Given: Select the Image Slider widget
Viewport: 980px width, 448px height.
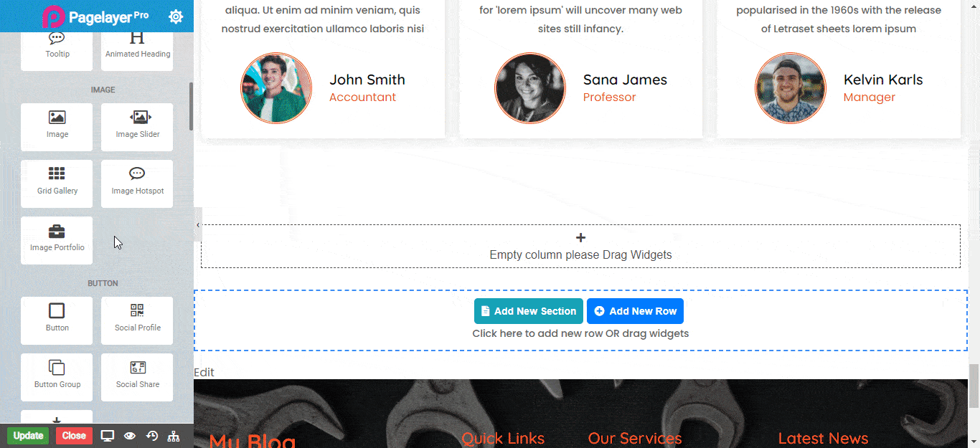Looking at the screenshot, I should pos(137,127).
